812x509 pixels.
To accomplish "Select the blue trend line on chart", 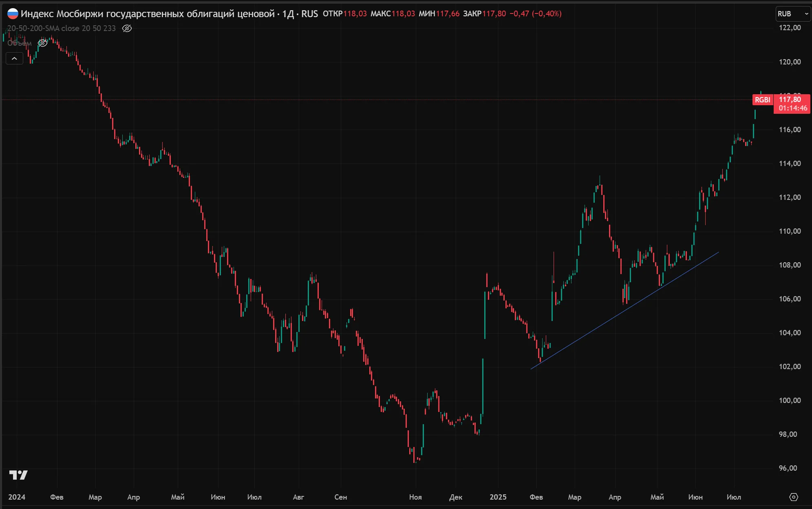I will coord(624,311).
